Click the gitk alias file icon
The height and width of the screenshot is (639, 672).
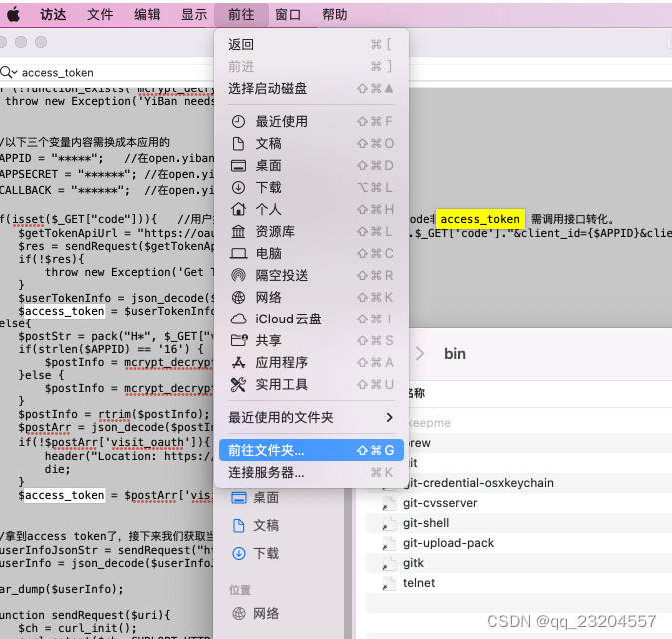(x=388, y=563)
